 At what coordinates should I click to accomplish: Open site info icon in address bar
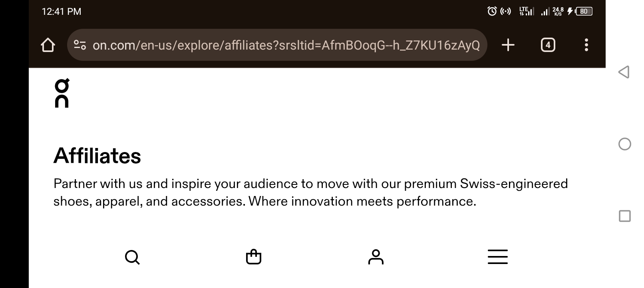pos(80,45)
